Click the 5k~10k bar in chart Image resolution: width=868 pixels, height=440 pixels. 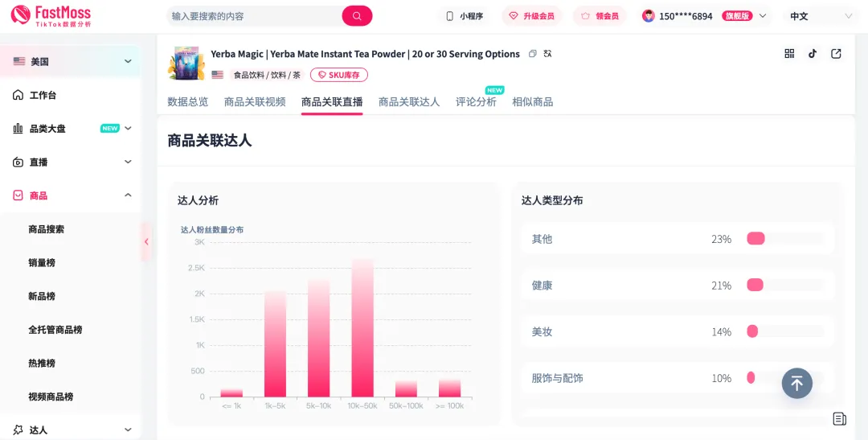319,338
